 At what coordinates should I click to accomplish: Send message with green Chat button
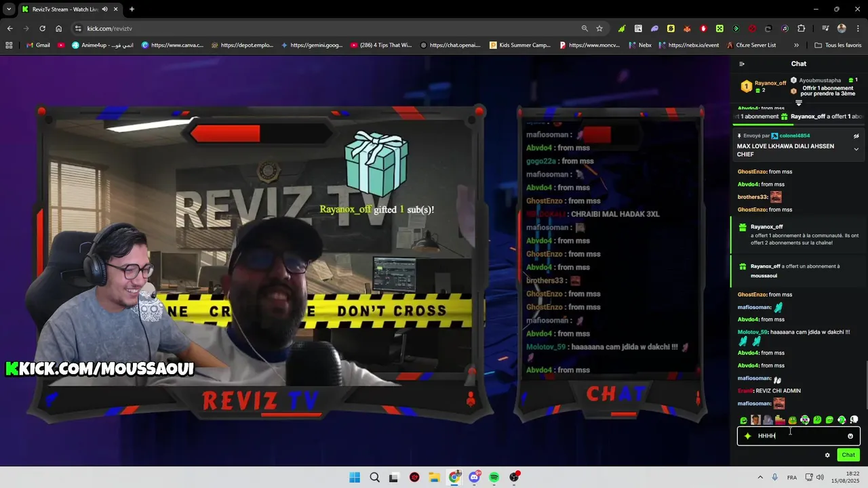848,455
